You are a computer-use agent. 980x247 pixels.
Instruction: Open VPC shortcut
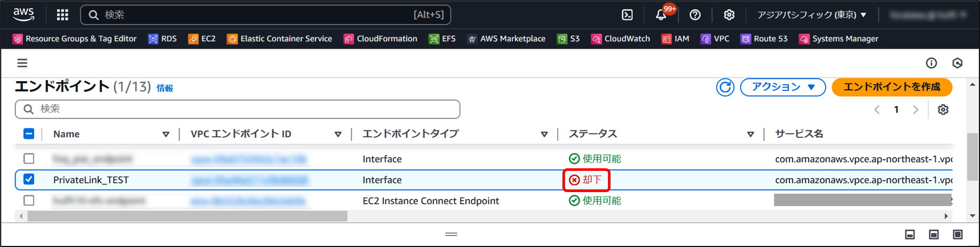715,39
